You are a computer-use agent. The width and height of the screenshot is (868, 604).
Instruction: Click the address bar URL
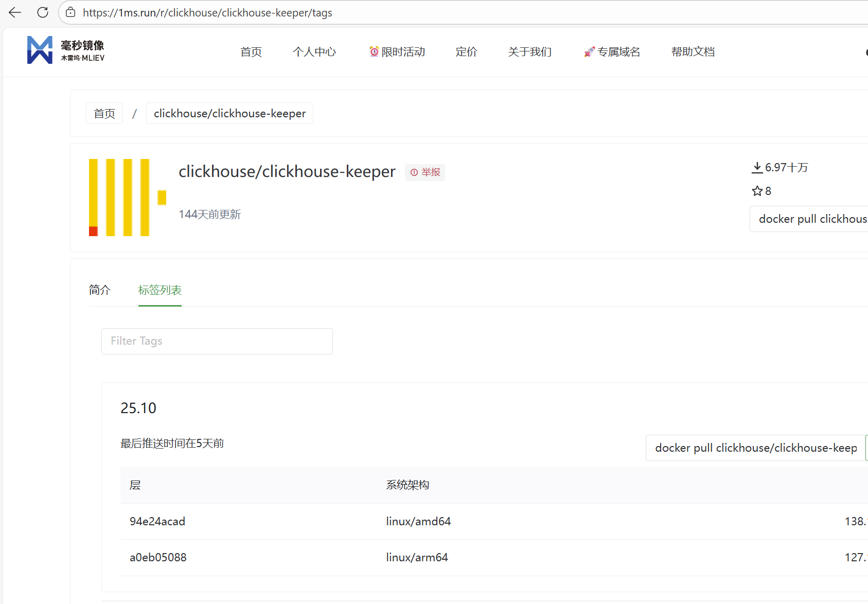(207, 13)
